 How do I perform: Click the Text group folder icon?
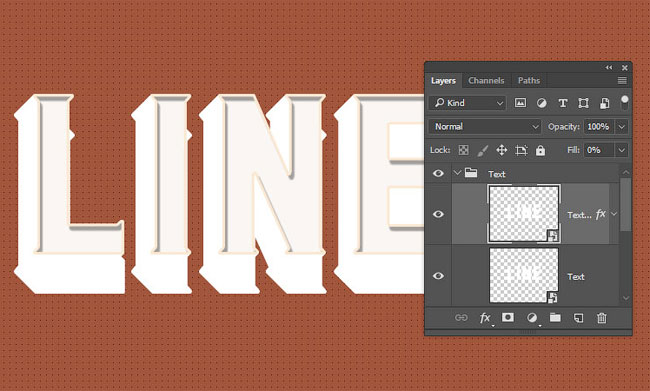pyautogui.click(x=471, y=172)
